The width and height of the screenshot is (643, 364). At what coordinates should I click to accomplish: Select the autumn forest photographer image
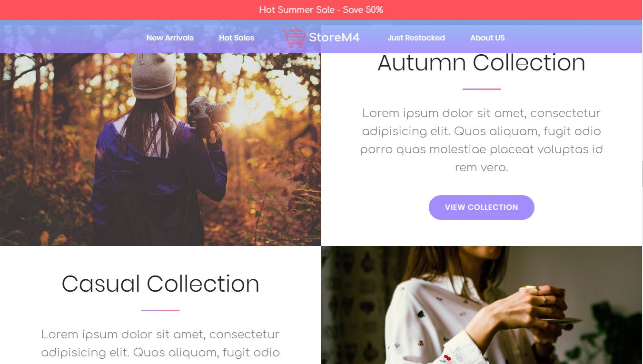[160, 149]
